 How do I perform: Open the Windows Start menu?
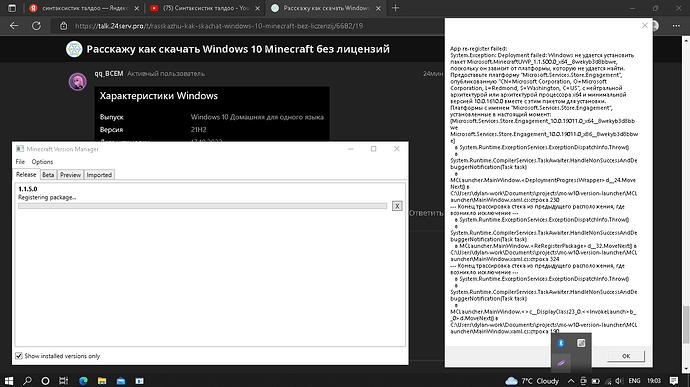pyautogui.click(x=8, y=381)
